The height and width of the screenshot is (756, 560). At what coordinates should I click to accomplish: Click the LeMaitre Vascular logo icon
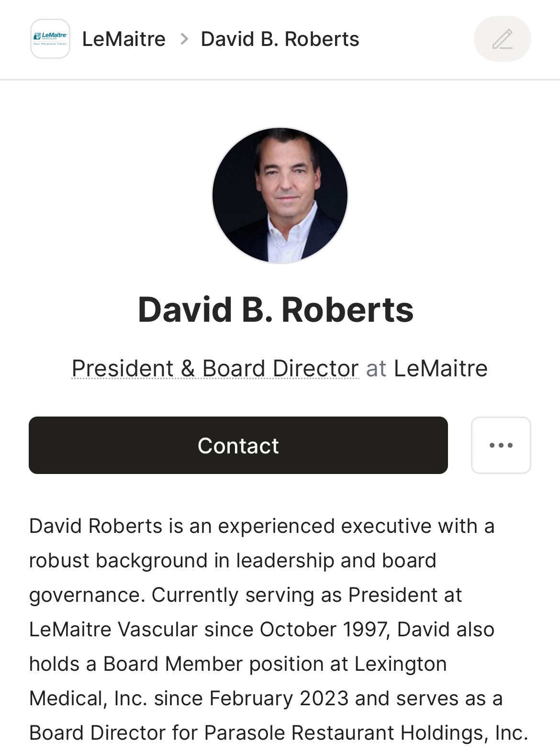click(50, 39)
